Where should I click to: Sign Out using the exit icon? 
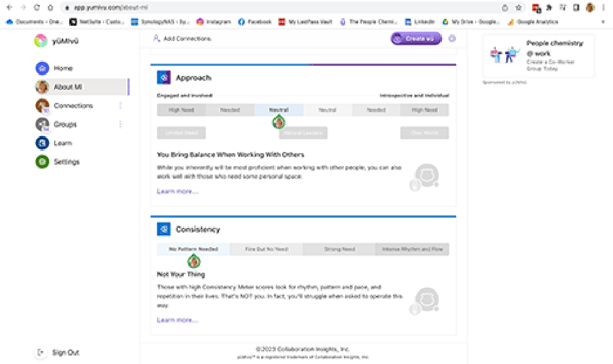click(x=40, y=352)
